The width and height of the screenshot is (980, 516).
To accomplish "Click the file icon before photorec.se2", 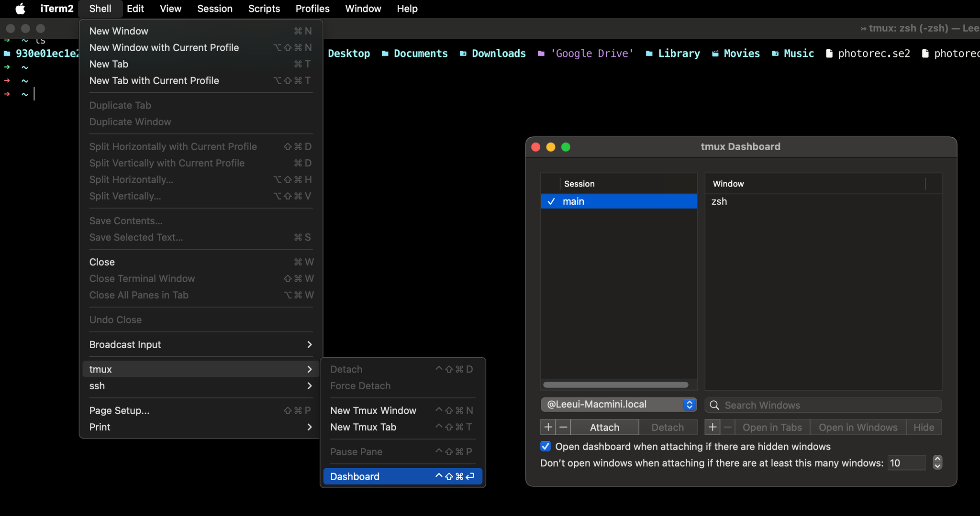I will pyautogui.click(x=829, y=54).
